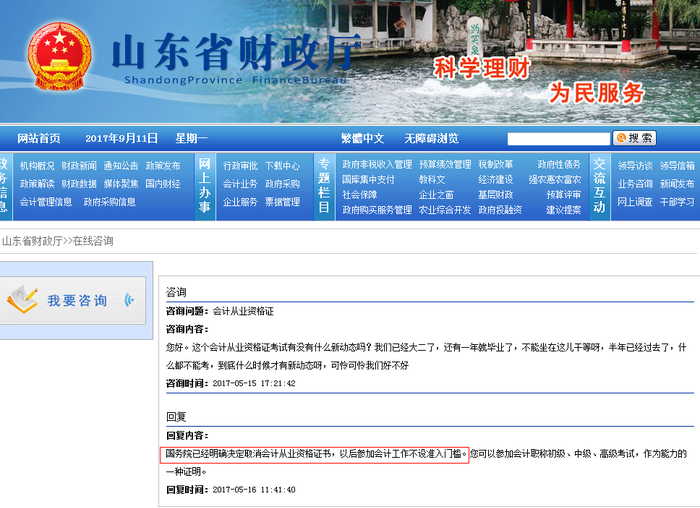Visit 国库集中支付 page
The height and width of the screenshot is (508, 700).
coord(368,179)
